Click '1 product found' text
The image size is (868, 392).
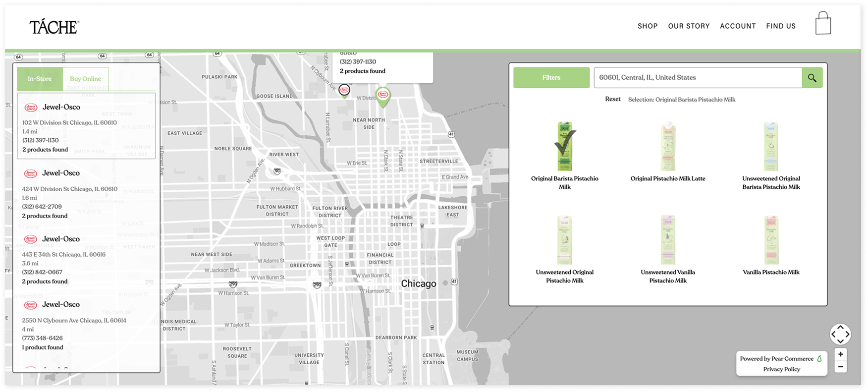(x=43, y=347)
